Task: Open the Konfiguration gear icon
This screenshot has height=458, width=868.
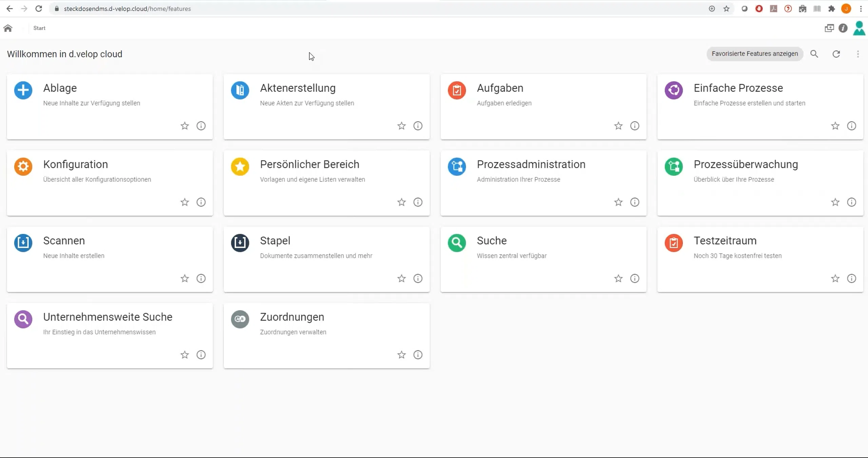Action: pyautogui.click(x=23, y=167)
